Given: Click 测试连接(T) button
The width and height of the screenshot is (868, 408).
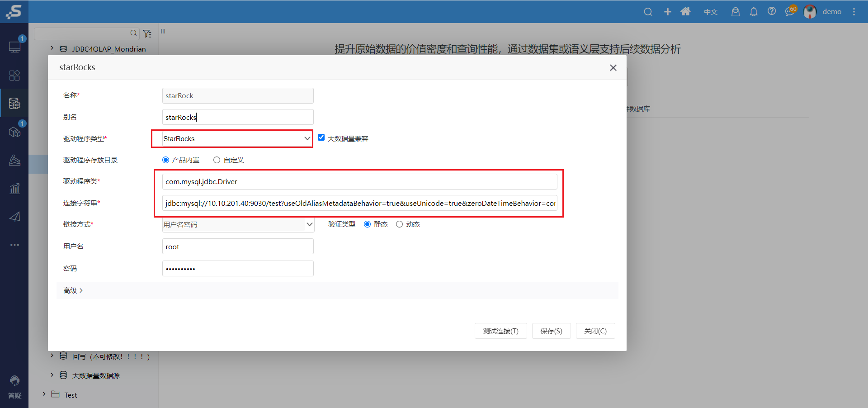Looking at the screenshot, I should (x=501, y=331).
